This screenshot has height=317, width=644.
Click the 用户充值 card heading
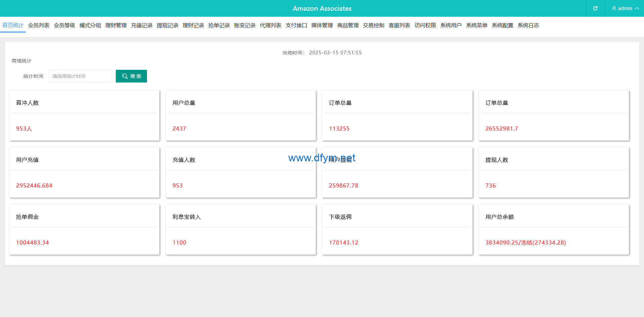[x=28, y=160]
